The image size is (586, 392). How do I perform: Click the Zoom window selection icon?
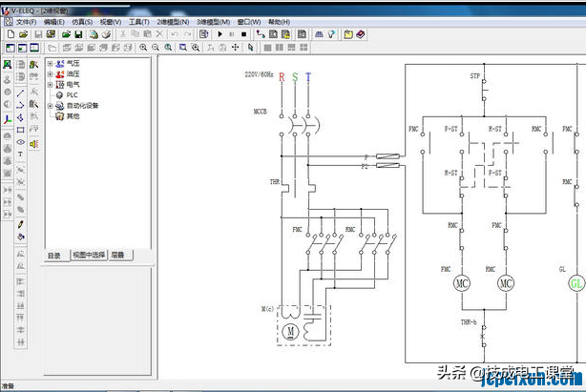[x=182, y=48]
